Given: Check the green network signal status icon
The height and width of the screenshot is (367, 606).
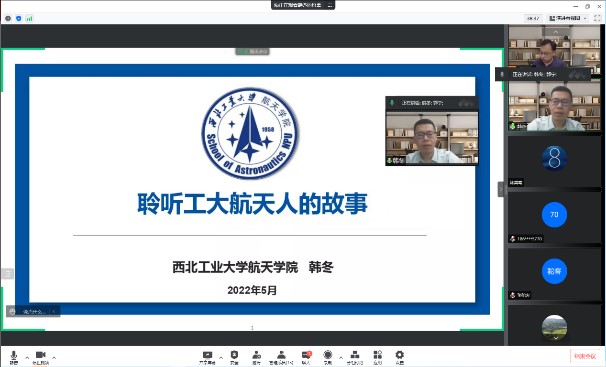Looking at the screenshot, I should (x=29, y=18).
